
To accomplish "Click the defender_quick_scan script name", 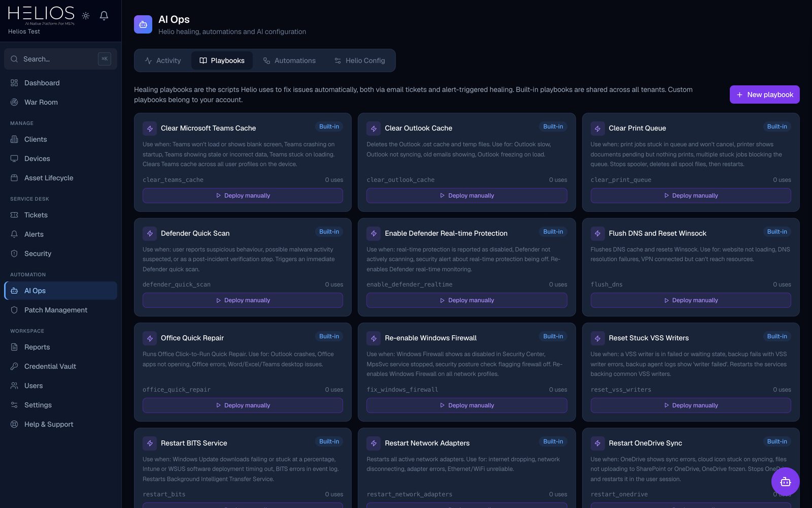I will point(177,284).
